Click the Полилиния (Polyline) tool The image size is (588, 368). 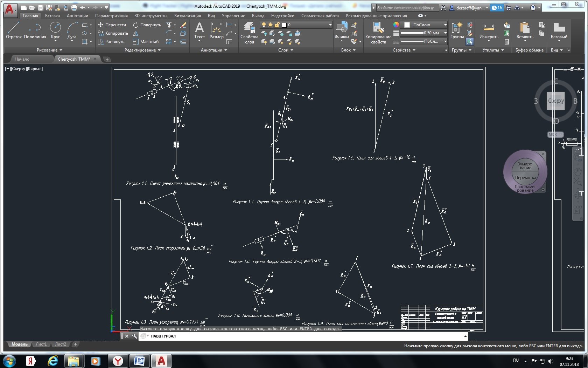[35, 30]
